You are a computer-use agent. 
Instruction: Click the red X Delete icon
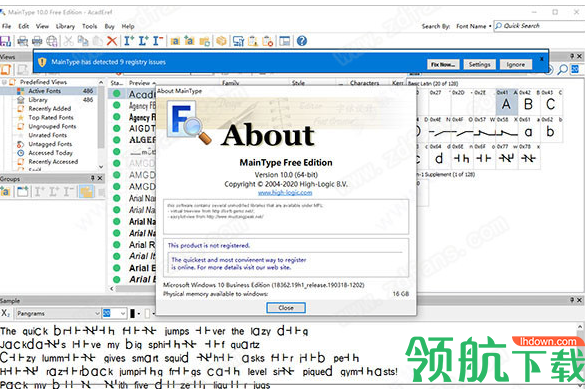tap(112, 41)
